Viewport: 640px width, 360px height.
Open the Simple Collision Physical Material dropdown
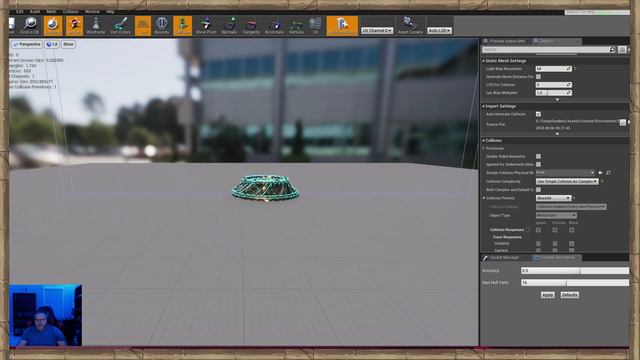[565, 173]
